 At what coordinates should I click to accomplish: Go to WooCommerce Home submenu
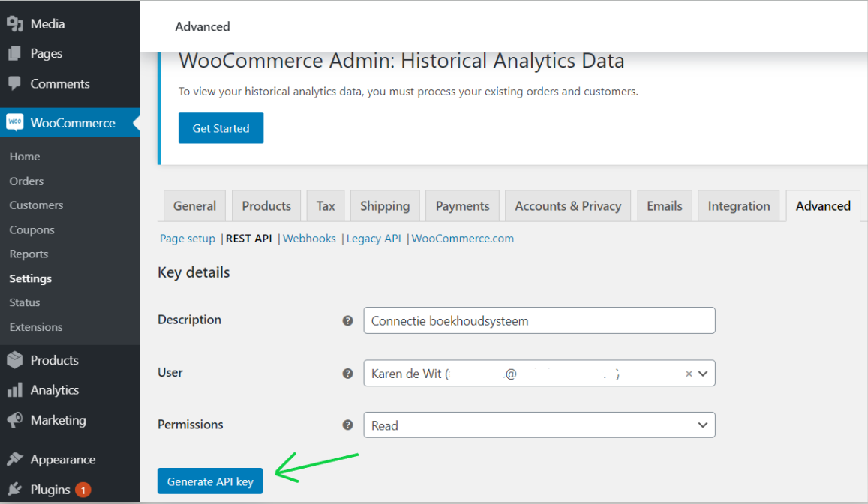[x=24, y=157]
